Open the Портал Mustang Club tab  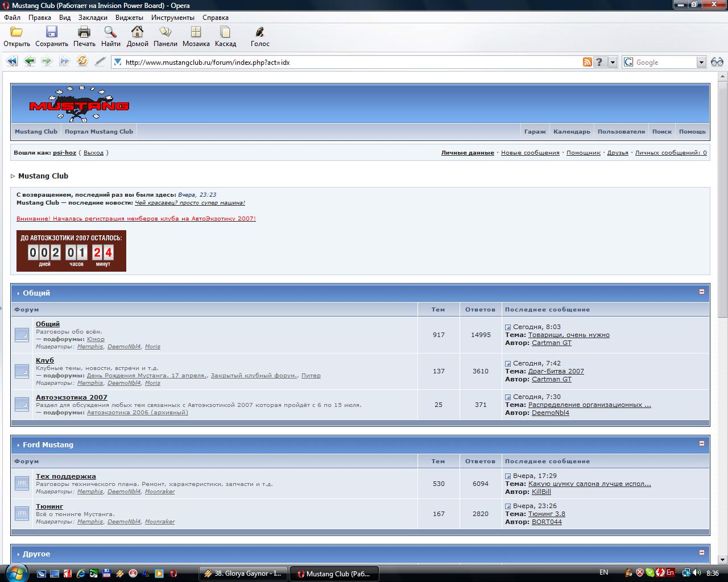99,131
